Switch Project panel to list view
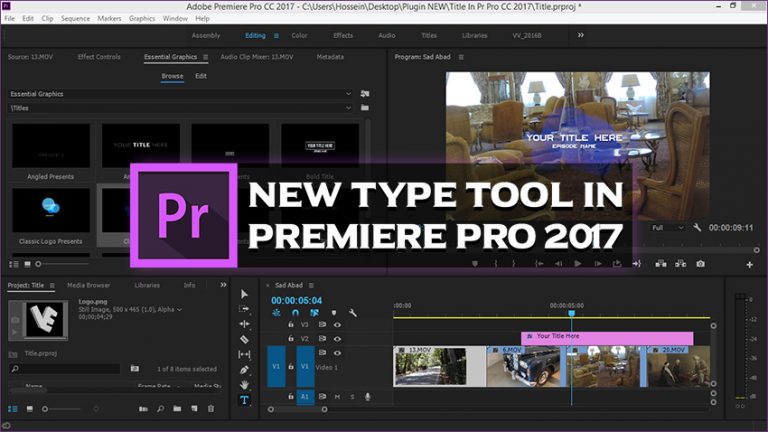Image resolution: width=768 pixels, height=432 pixels. tap(13, 408)
